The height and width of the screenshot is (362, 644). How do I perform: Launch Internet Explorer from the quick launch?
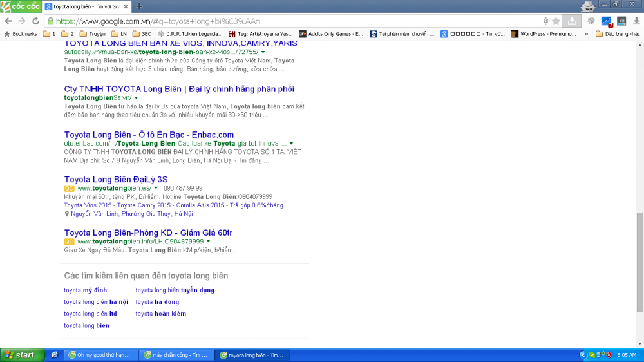point(55,355)
